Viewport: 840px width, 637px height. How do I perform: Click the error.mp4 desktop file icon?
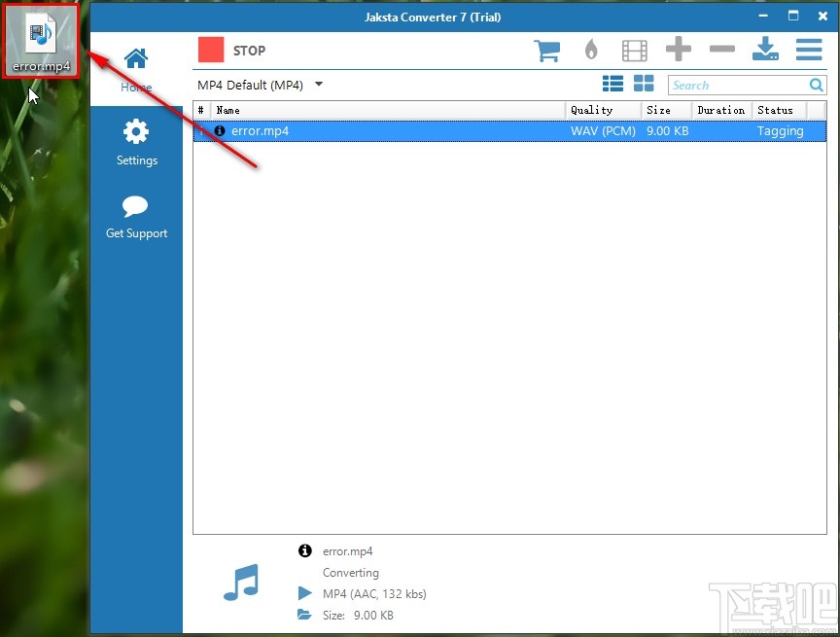(x=41, y=42)
